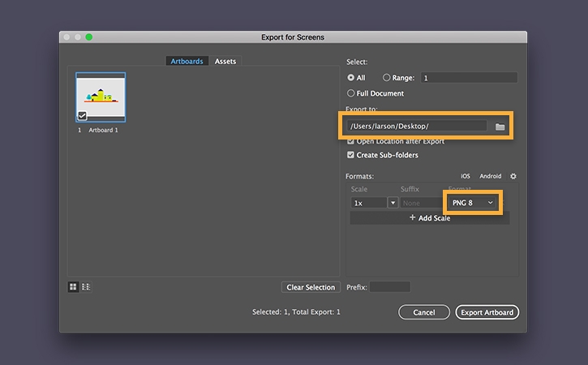Open the export folder browser icon

point(500,127)
